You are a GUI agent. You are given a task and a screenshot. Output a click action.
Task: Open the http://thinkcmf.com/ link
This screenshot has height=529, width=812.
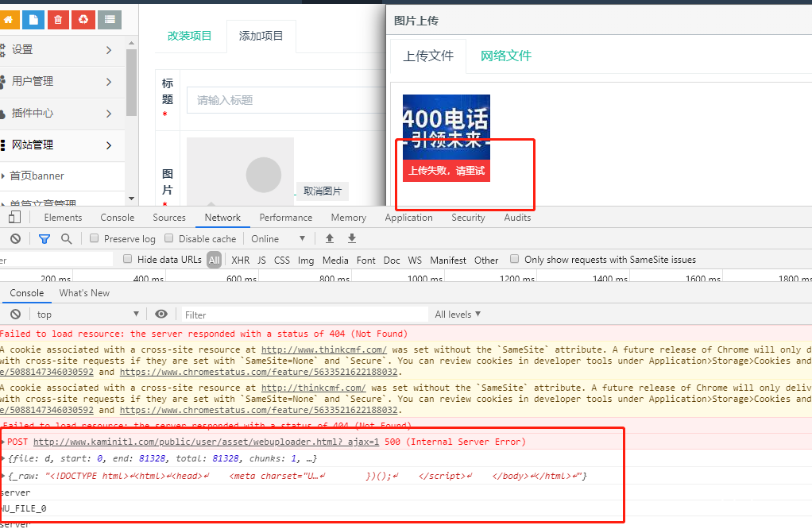coord(313,388)
